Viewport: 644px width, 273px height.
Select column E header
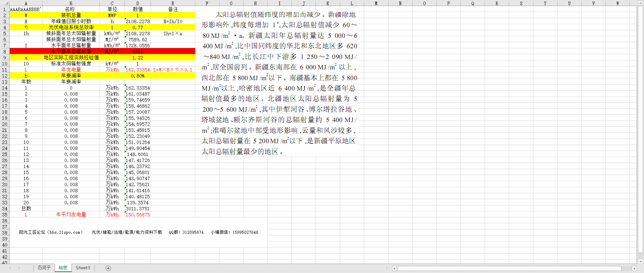173,3
